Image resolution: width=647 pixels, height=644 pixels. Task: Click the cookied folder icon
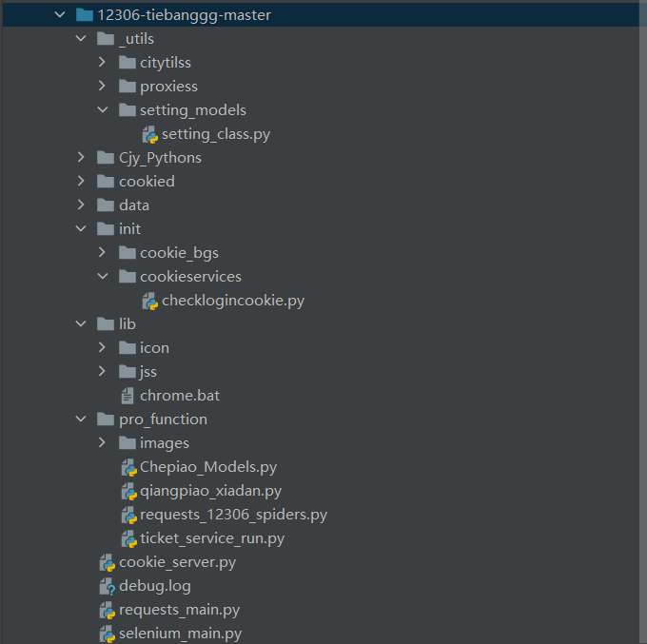106,181
